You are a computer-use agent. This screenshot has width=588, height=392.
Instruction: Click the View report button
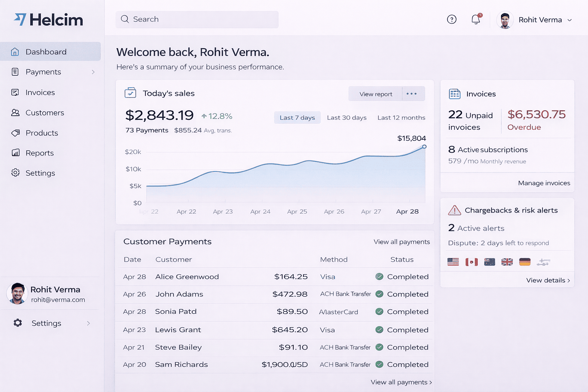(x=376, y=94)
